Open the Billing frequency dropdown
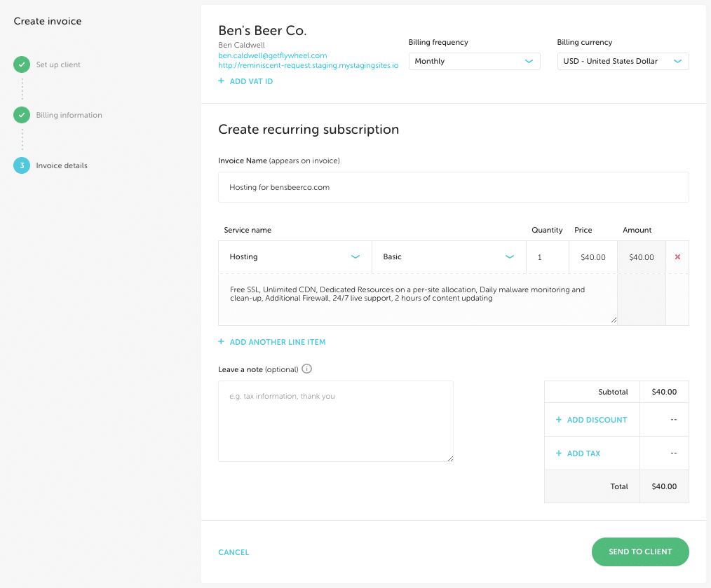Image resolution: width=711 pixels, height=588 pixels. (474, 61)
